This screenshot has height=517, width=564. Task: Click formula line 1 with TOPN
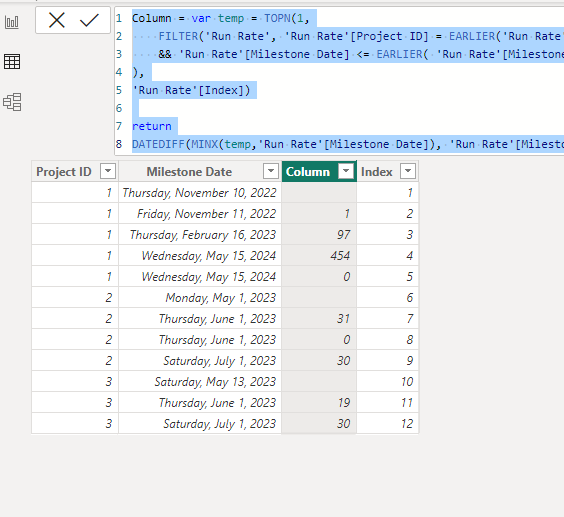(x=220, y=18)
